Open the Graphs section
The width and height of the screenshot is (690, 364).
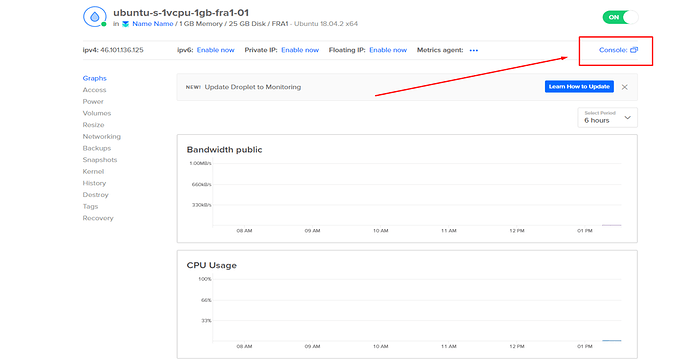pos(95,78)
